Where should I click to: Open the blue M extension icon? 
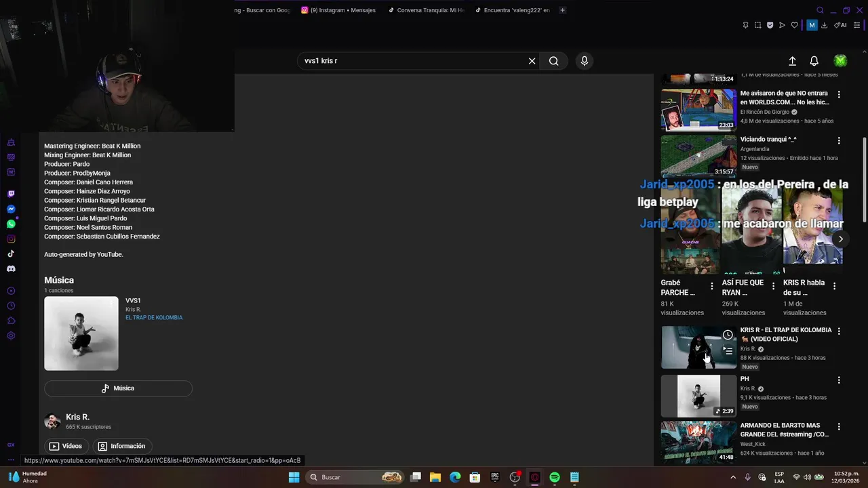[x=812, y=25]
